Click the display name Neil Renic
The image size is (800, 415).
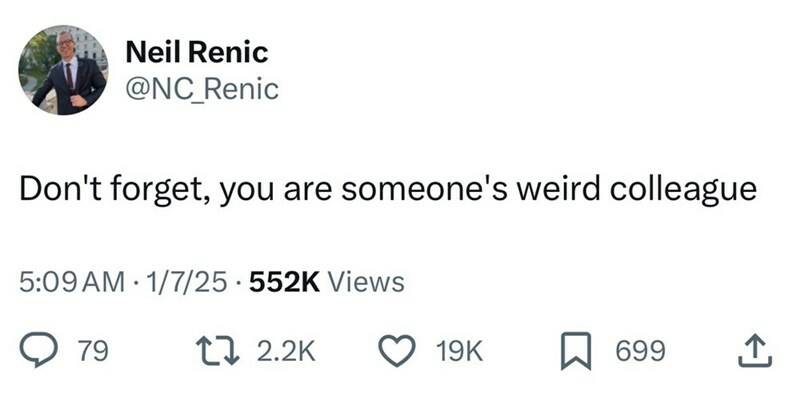coord(196,51)
